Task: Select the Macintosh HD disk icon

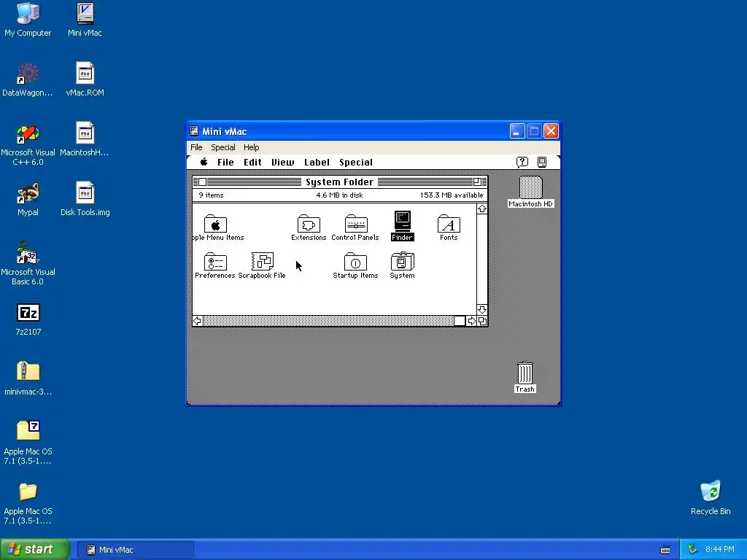Action: [x=530, y=187]
